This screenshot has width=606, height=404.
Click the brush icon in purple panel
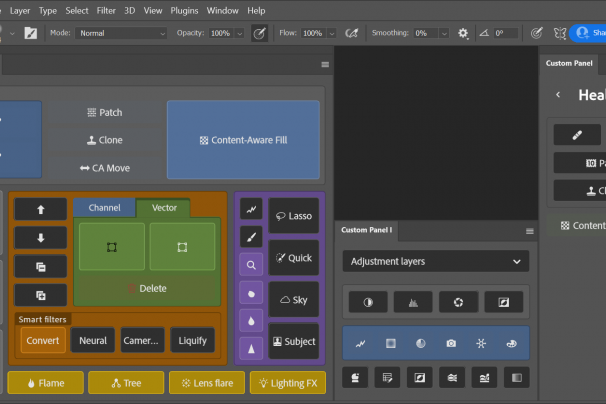251,237
